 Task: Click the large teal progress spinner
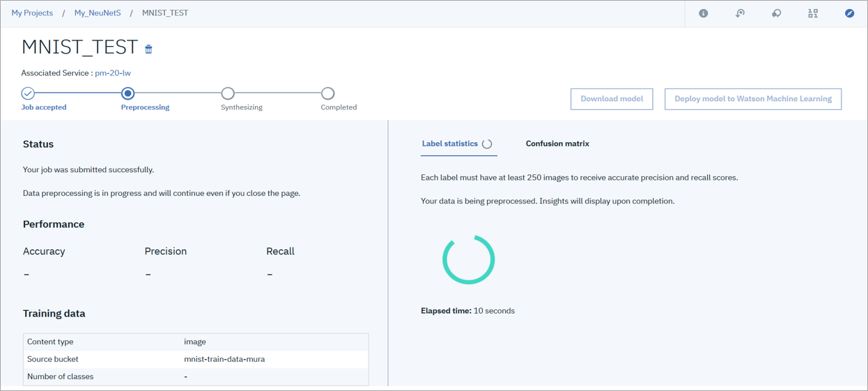(469, 259)
